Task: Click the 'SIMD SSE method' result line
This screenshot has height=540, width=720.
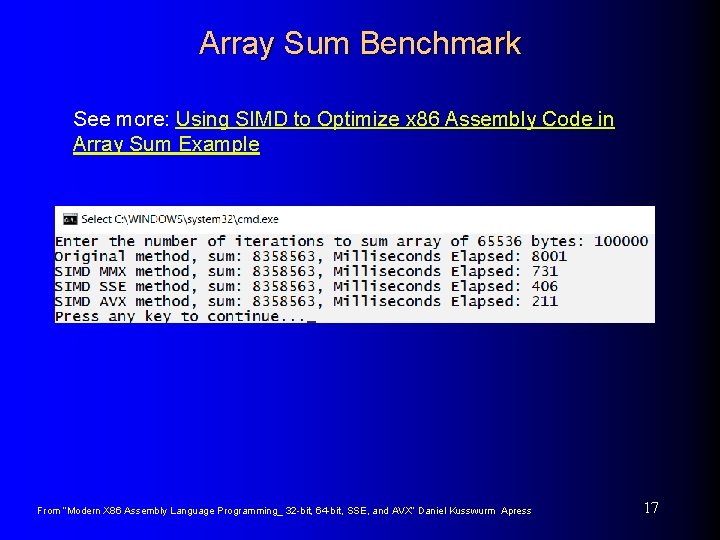Action: [x=306, y=287]
